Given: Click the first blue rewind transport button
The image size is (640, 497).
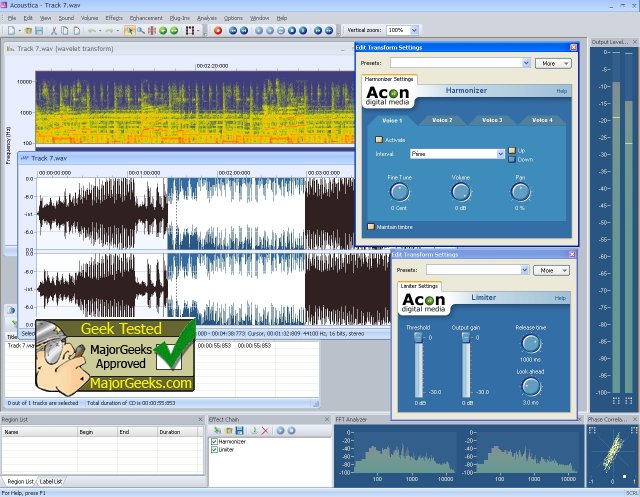Looking at the screenshot, I should (233, 31).
